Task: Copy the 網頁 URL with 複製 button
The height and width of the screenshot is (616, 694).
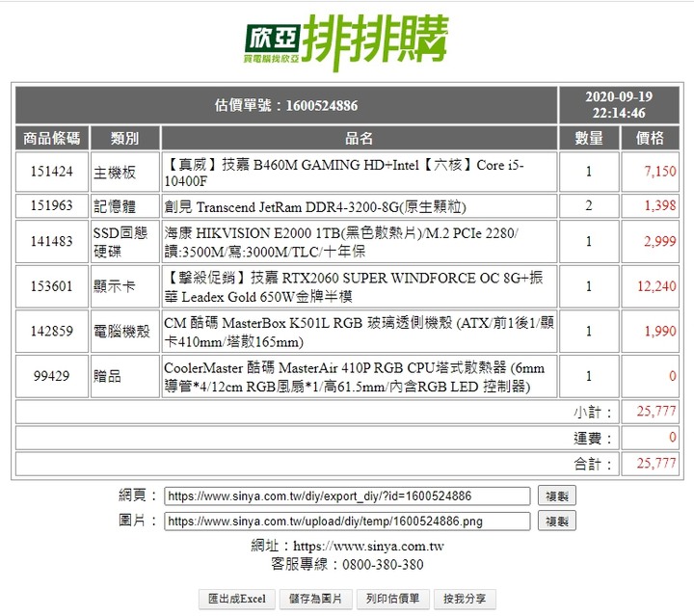Action: (x=557, y=495)
